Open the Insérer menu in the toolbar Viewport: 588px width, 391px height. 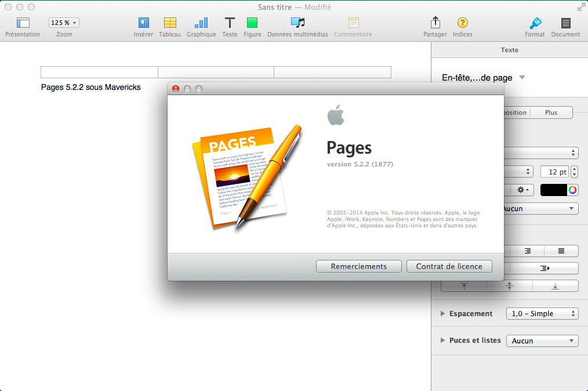tap(143, 23)
